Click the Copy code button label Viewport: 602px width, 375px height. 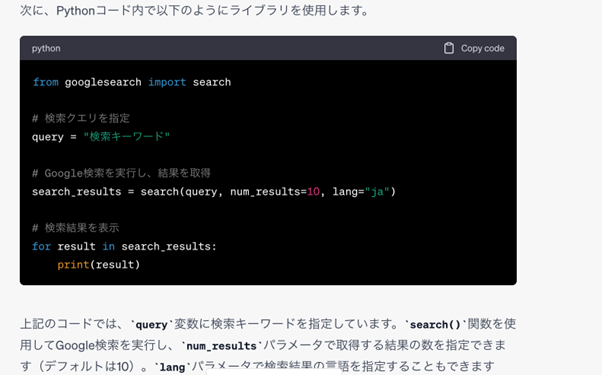pyautogui.click(x=483, y=48)
